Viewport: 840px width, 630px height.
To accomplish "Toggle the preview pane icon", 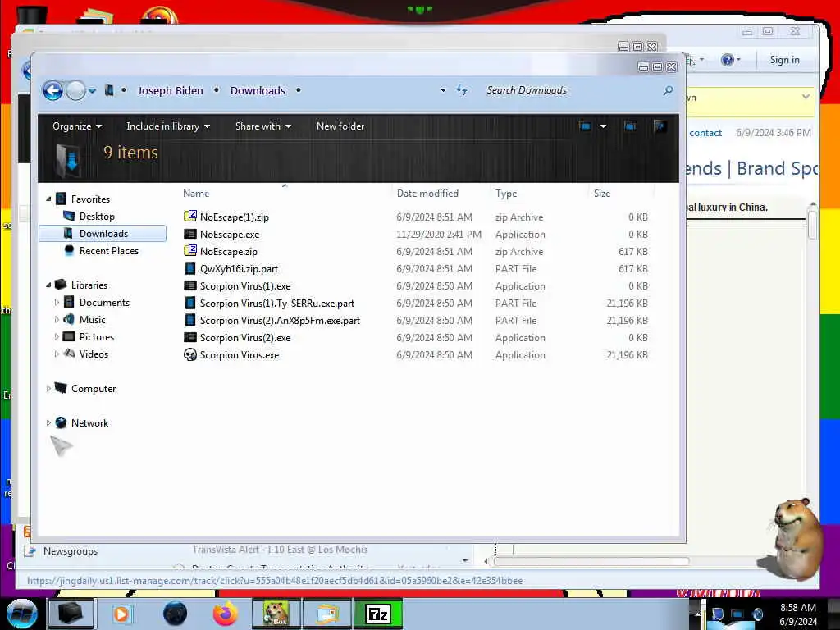I will click(631, 126).
